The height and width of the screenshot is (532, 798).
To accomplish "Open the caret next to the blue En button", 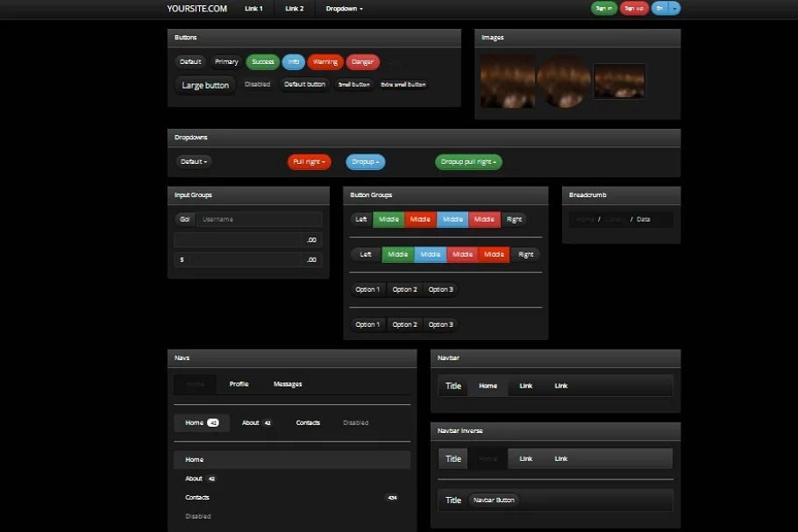I will tap(675, 9).
